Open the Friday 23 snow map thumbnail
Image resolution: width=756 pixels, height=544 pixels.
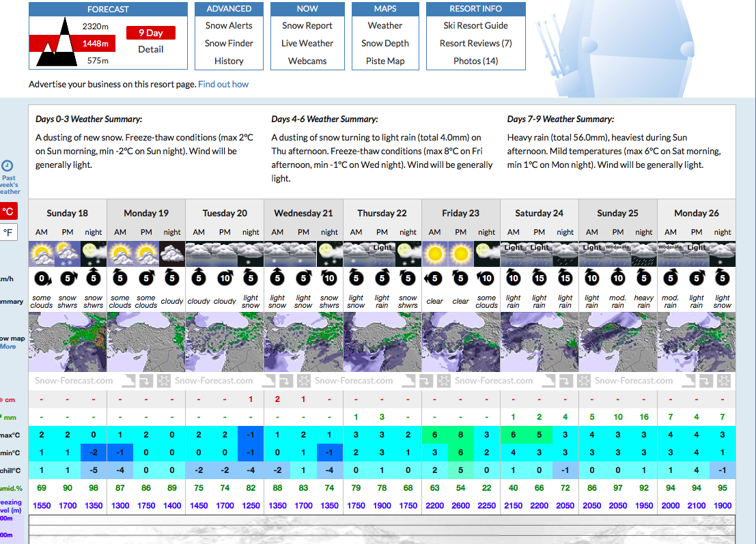(x=461, y=342)
